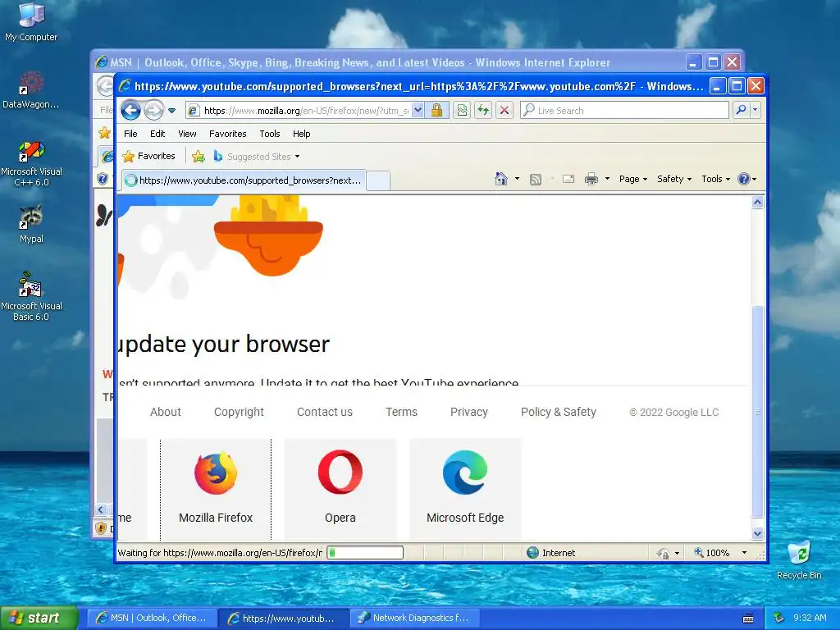Click the Refresh page icon
The height and width of the screenshot is (630, 840).
click(483, 111)
